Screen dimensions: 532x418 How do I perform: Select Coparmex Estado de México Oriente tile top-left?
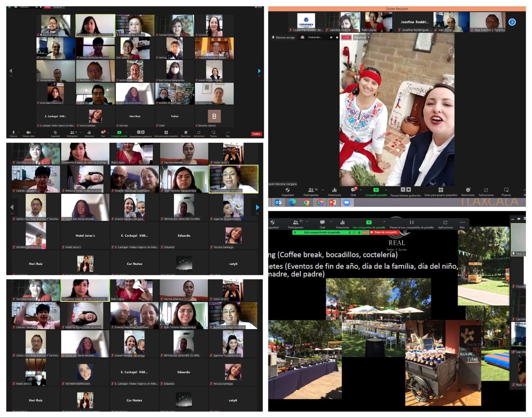tap(95, 26)
